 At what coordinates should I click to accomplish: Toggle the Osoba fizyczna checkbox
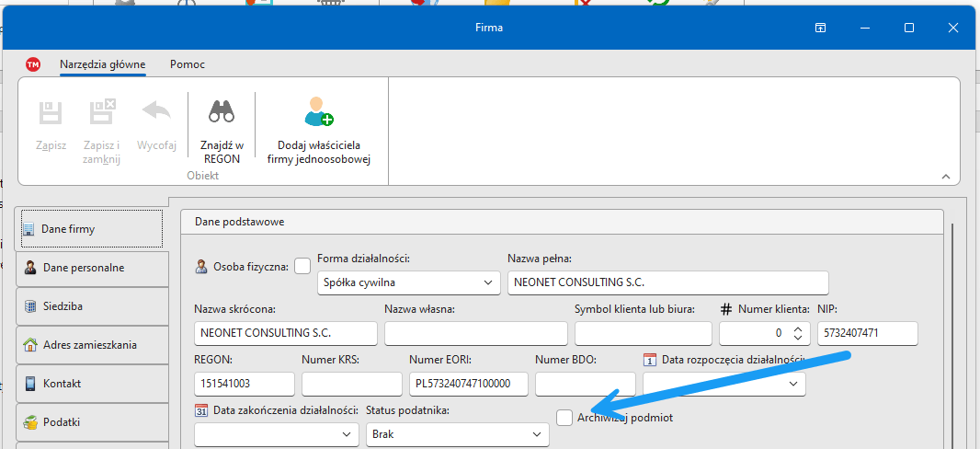(302, 267)
